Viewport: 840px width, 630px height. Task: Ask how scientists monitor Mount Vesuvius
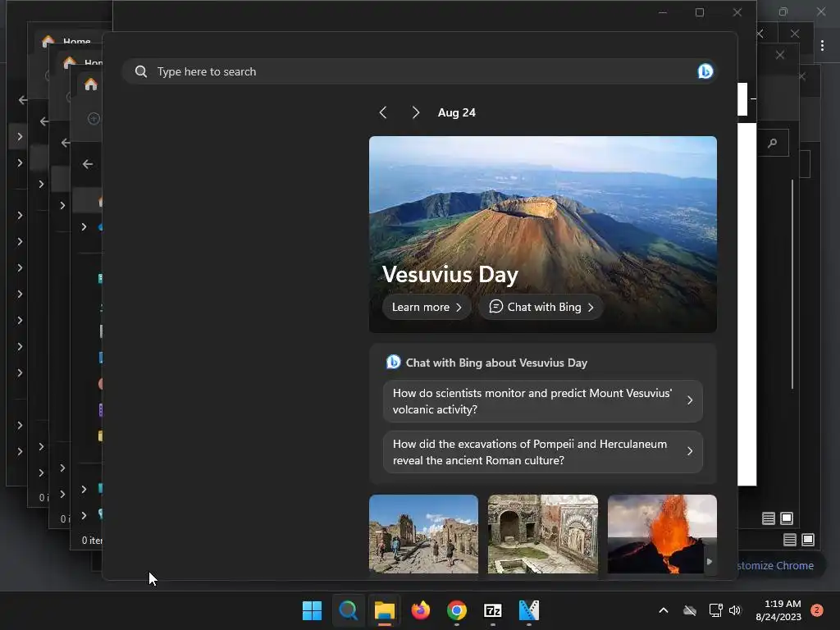tap(543, 401)
